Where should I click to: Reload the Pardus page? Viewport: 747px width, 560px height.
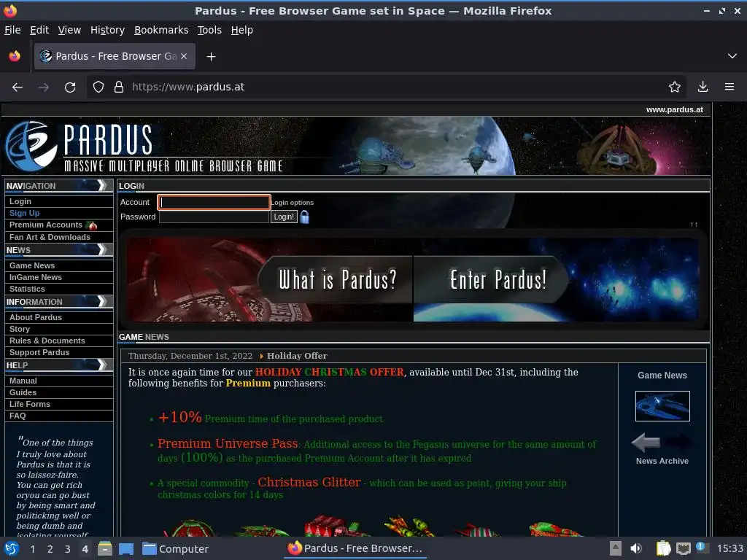[70, 87]
